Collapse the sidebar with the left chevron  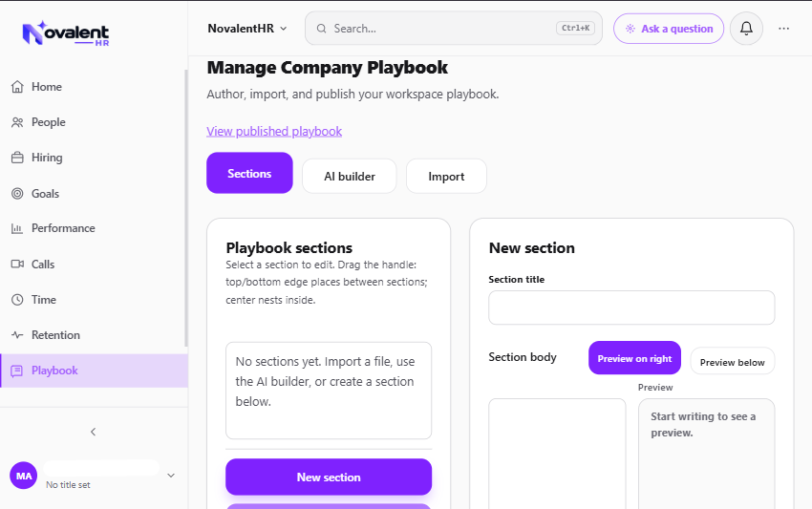94,432
